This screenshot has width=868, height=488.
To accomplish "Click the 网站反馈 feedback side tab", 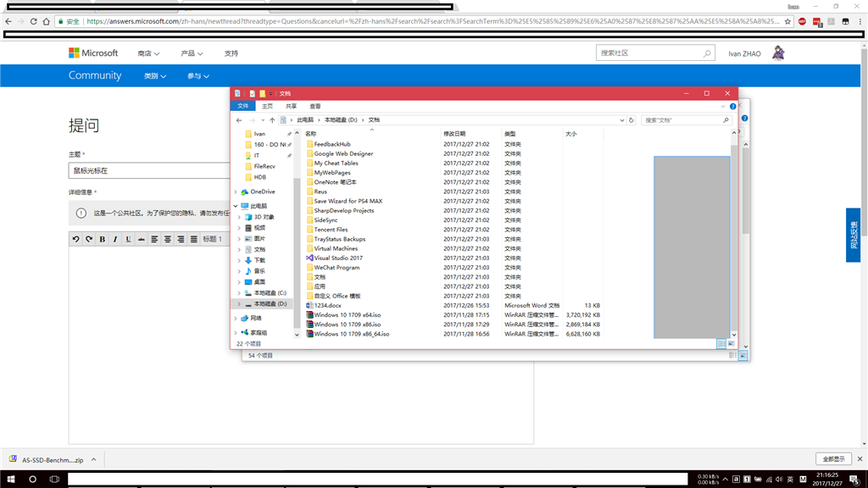I will coord(853,236).
